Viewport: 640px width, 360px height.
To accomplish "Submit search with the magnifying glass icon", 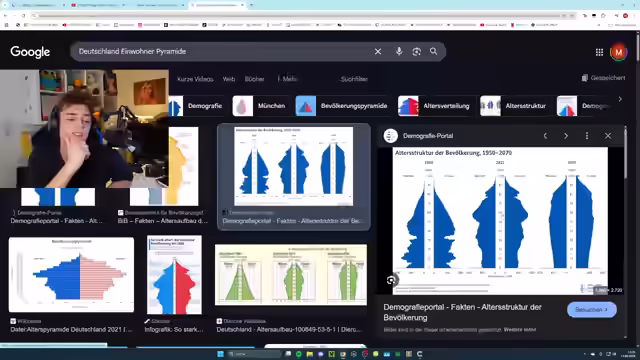I will (433, 51).
